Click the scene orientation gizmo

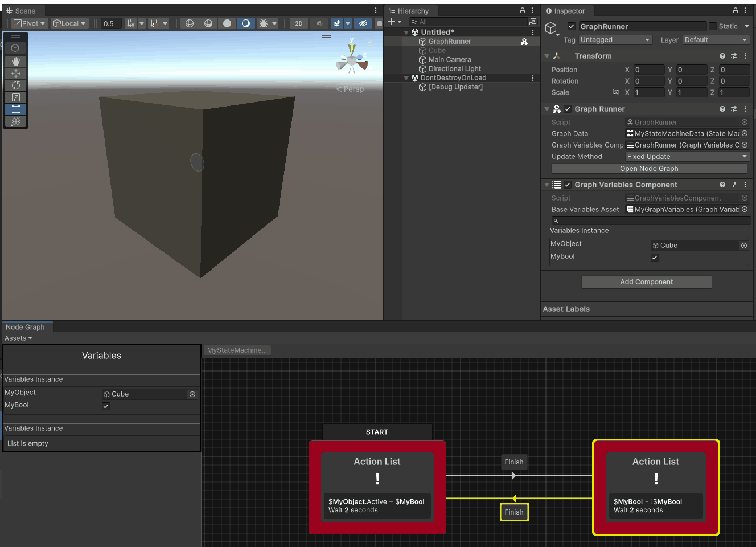coord(352,59)
